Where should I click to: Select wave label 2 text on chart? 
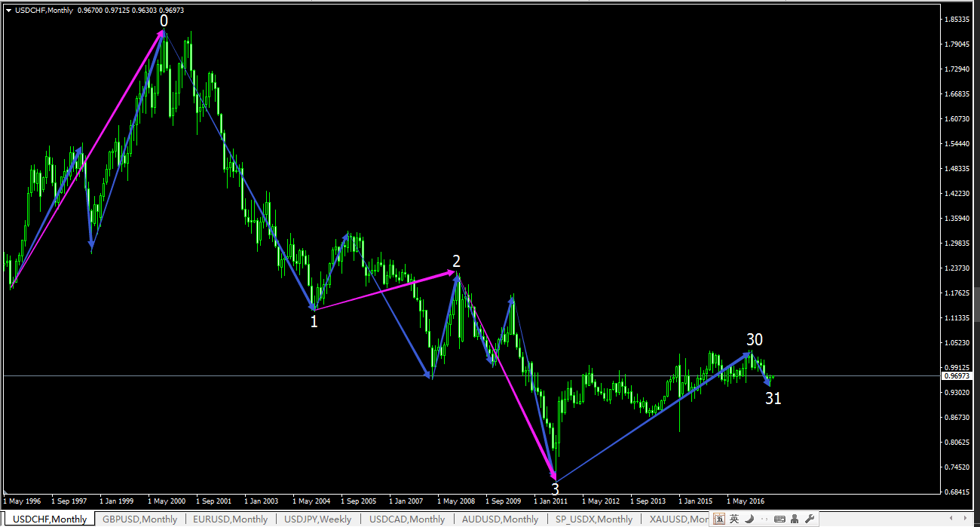point(456,261)
